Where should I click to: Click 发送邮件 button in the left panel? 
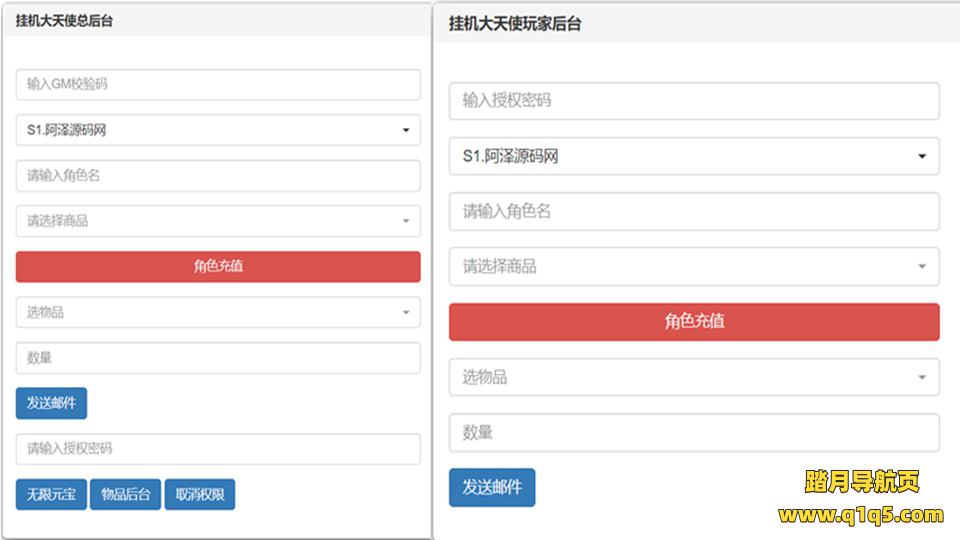(x=51, y=403)
